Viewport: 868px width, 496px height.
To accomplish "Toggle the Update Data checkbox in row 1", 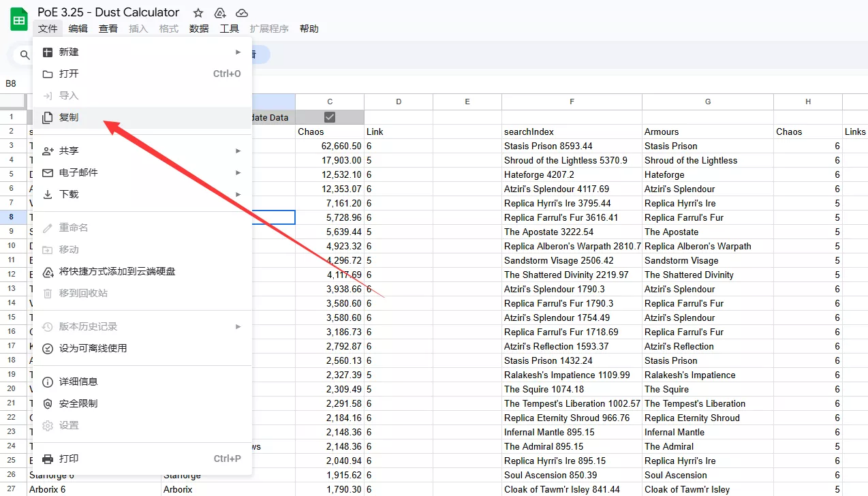I will click(330, 117).
